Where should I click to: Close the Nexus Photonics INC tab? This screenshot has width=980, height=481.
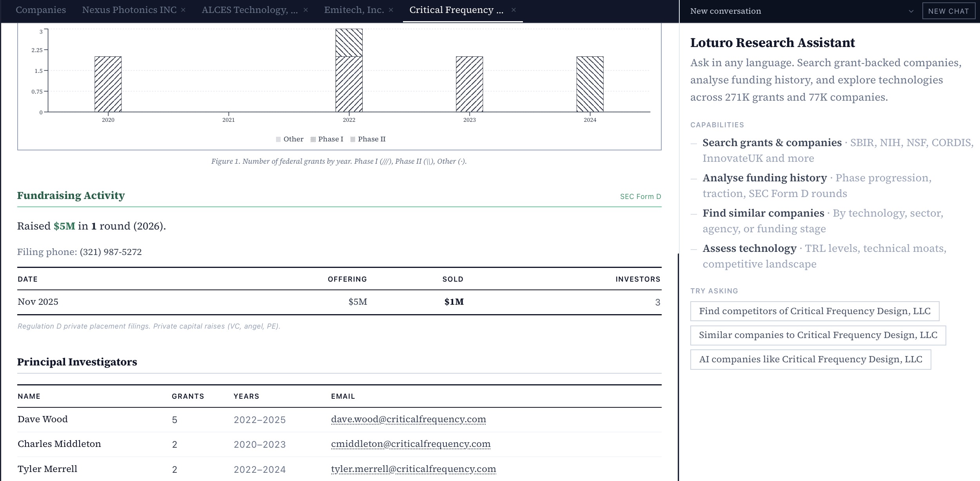[x=183, y=10]
